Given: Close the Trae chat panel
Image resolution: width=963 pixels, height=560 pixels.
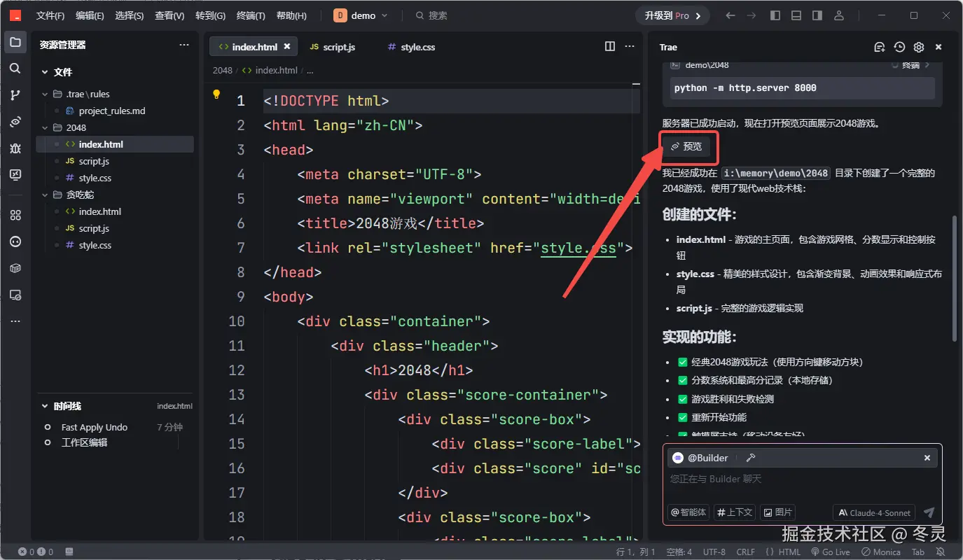Looking at the screenshot, I should 938,47.
